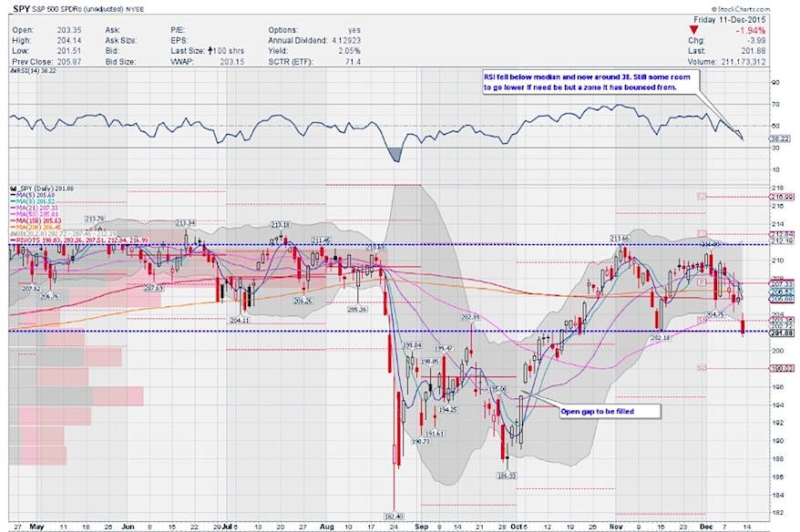Click the 211.45 price label
800x532 pixels.
pos(321,240)
